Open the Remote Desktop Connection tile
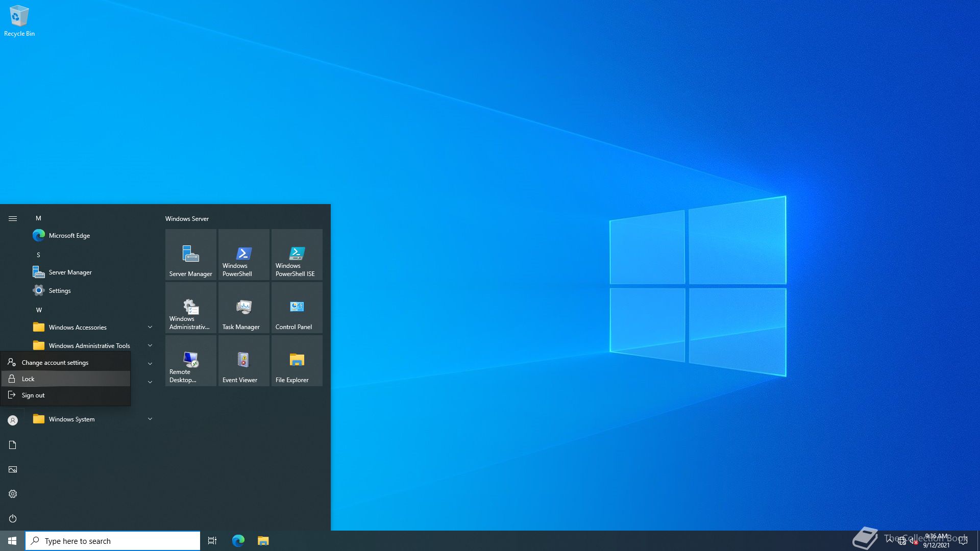980x551 pixels. click(190, 361)
